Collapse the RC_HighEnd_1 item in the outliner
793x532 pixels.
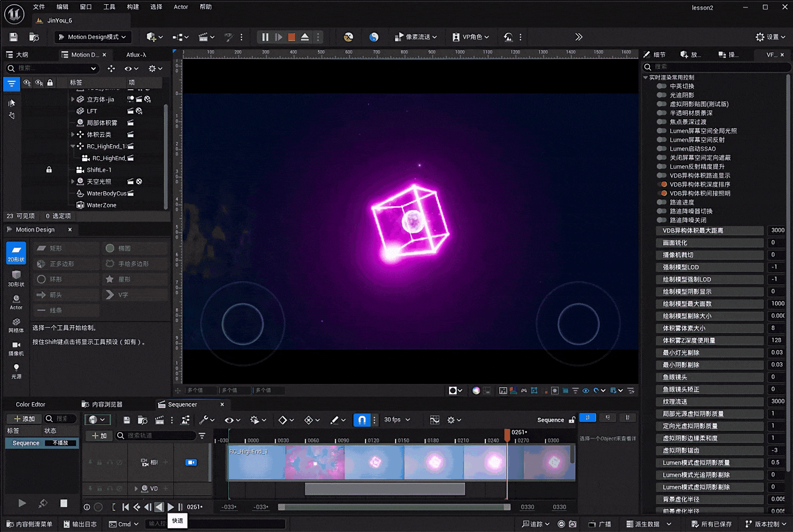pyautogui.click(x=73, y=146)
